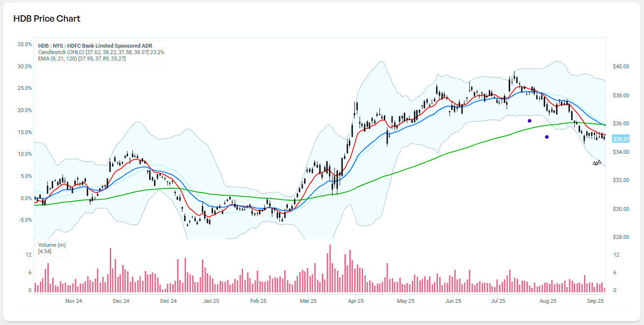The height and width of the screenshot is (325, 644).
Task: Click the Volume (m) panel label
Action: click(x=52, y=245)
